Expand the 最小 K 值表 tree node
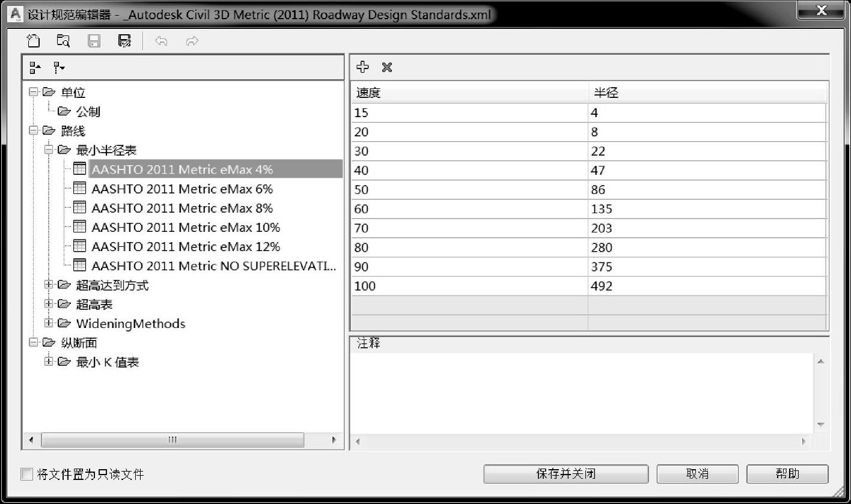This screenshot has height=504, width=851. pyautogui.click(x=49, y=362)
